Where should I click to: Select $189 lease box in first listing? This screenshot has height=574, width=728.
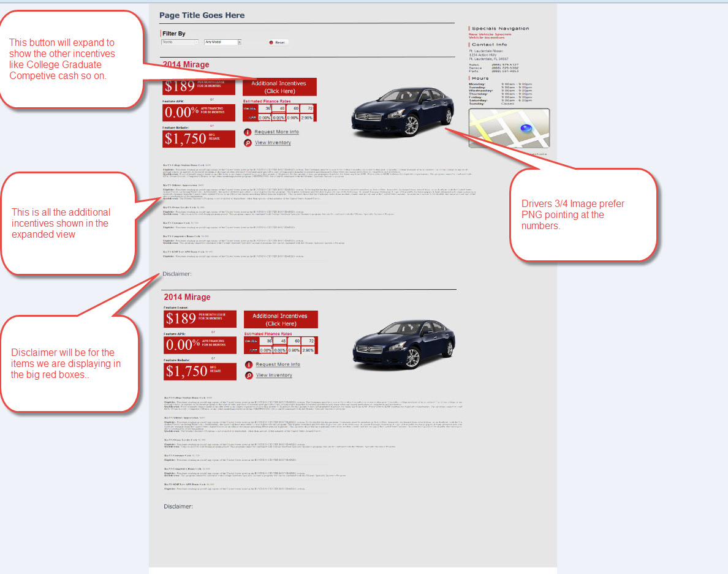(199, 86)
